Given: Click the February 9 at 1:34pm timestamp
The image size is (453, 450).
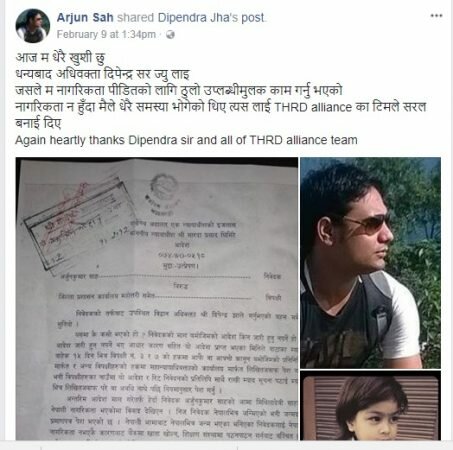Looking at the screenshot, I should [x=106, y=34].
